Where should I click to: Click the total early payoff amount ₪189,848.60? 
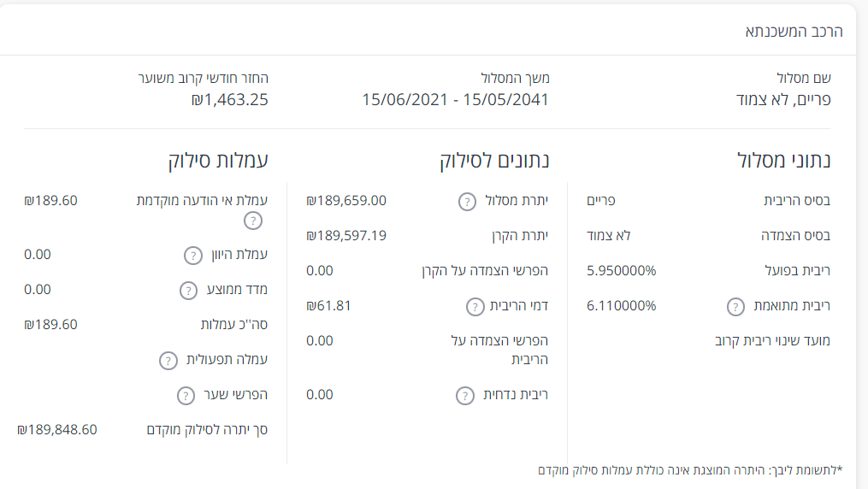tap(57, 429)
